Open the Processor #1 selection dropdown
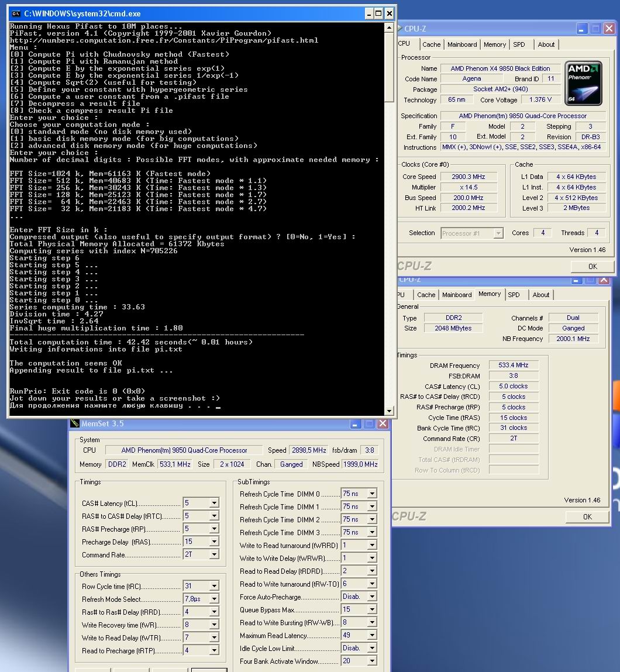 (x=498, y=233)
